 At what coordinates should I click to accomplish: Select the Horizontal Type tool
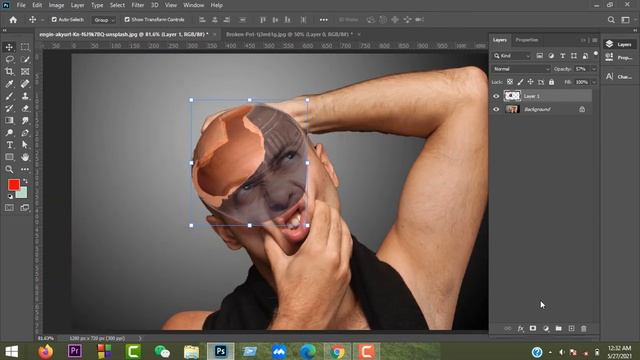pos(9,145)
